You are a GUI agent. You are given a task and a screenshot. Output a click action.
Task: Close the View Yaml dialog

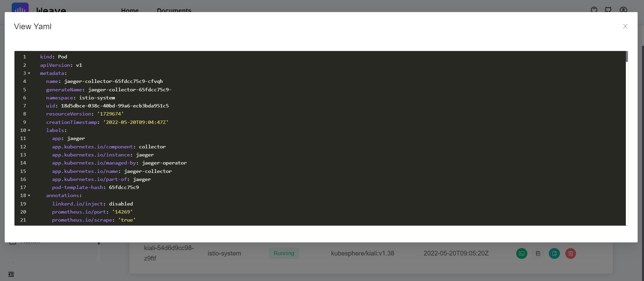(x=625, y=26)
